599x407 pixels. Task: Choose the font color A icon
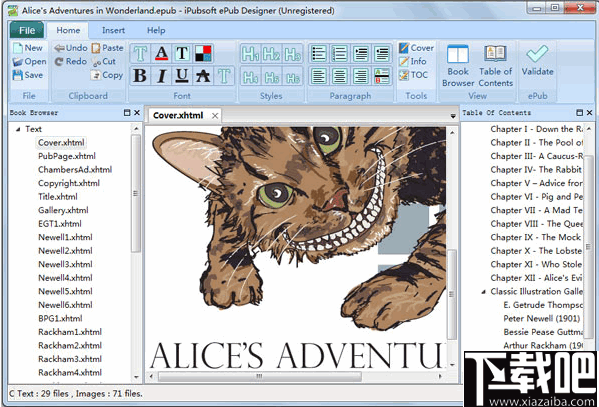click(162, 54)
